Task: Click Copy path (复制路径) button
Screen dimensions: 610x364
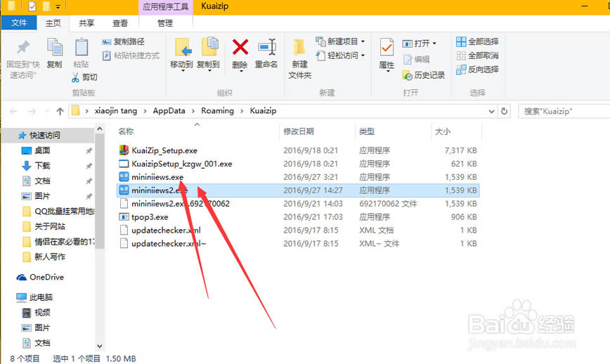Action: (x=123, y=41)
